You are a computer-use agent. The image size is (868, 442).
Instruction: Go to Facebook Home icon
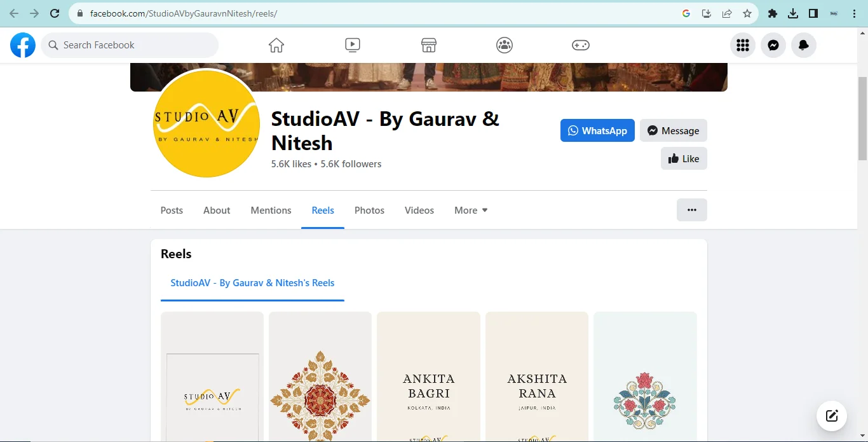click(276, 45)
